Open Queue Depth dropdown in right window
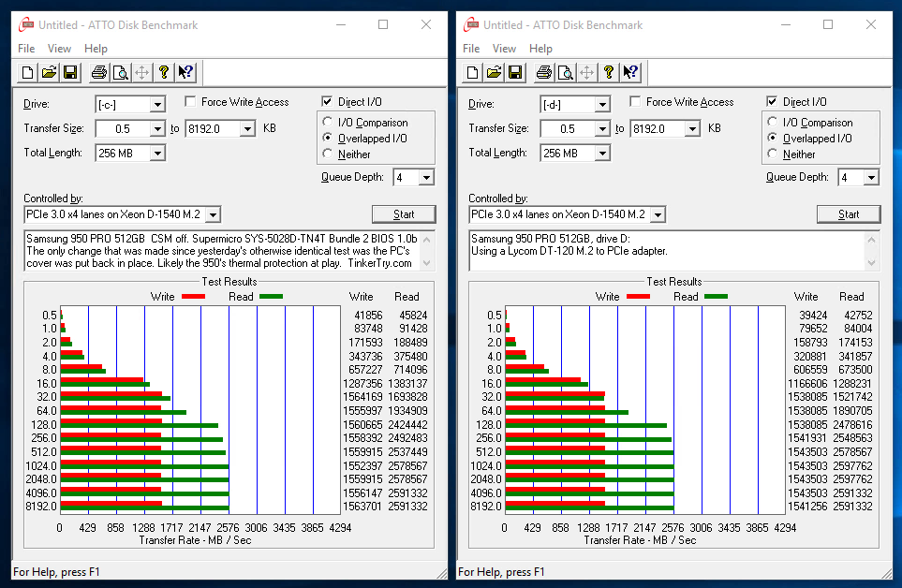902x588 pixels. pos(871,178)
